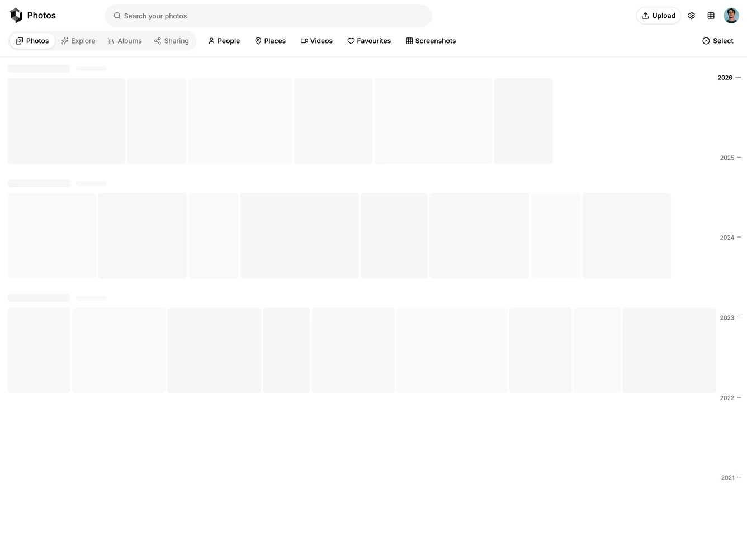The image size is (747, 560).
Task: Click the Photos app logo
Action: pos(16,16)
